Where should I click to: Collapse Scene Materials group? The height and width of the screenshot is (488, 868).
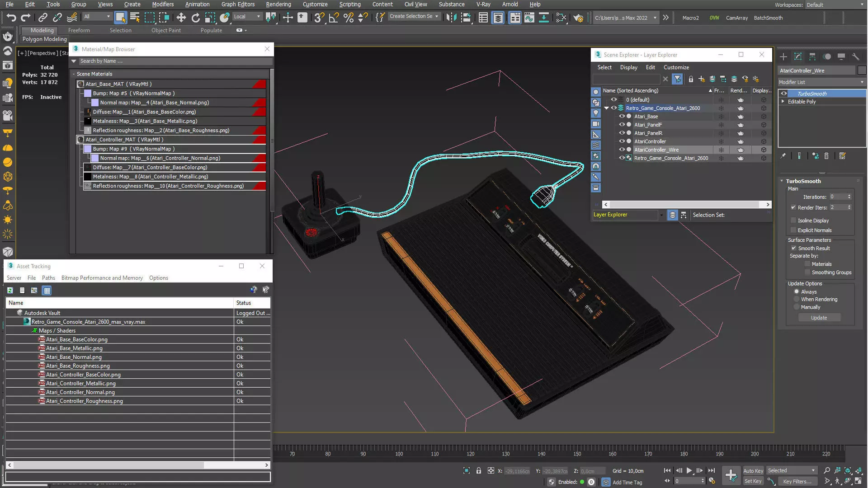point(74,74)
